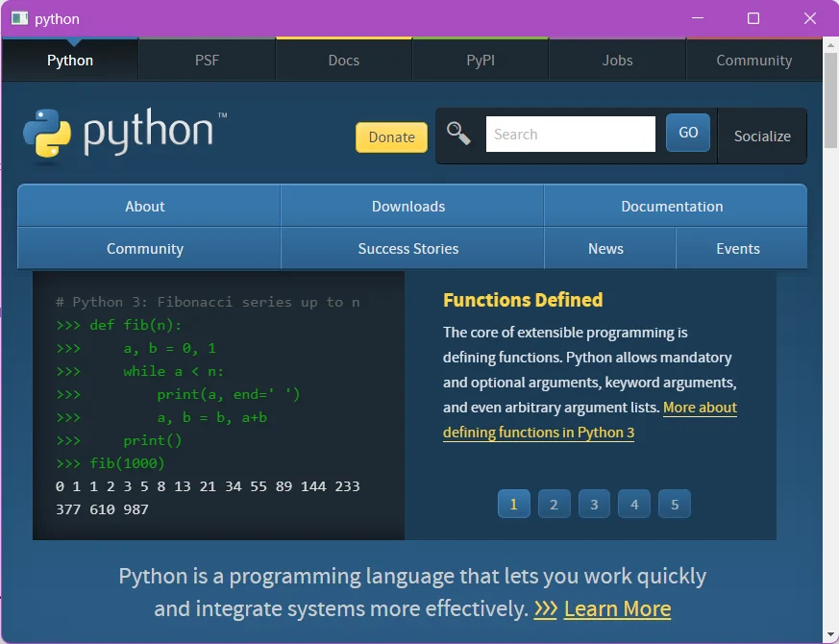Open the News navigation item

[610, 248]
